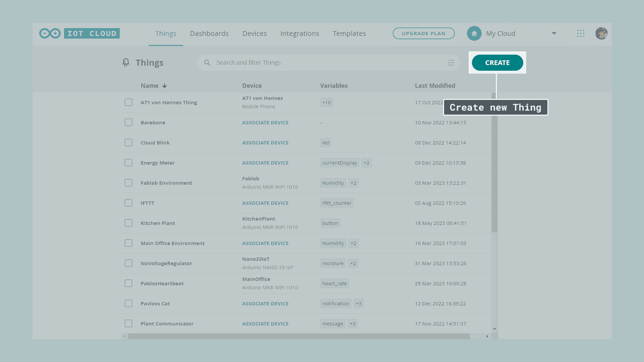Expand the +3 variables badge on Plant Communicator

pos(352,324)
